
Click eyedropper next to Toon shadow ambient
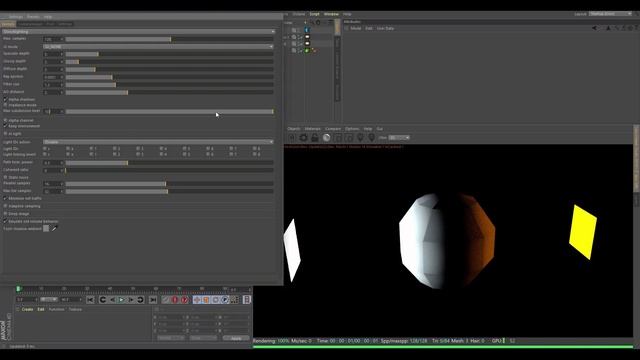(54, 229)
